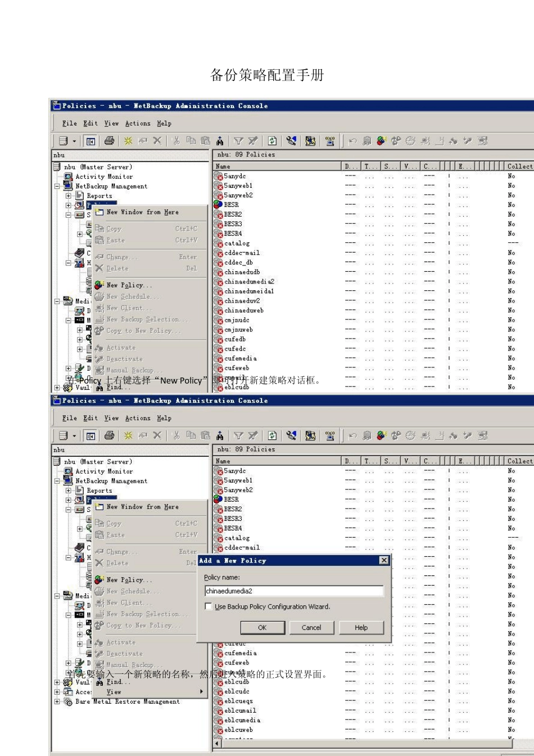Image resolution: width=534 pixels, height=756 pixels.
Task: Click the Help button in the policy dialog
Action: point(361,628)
